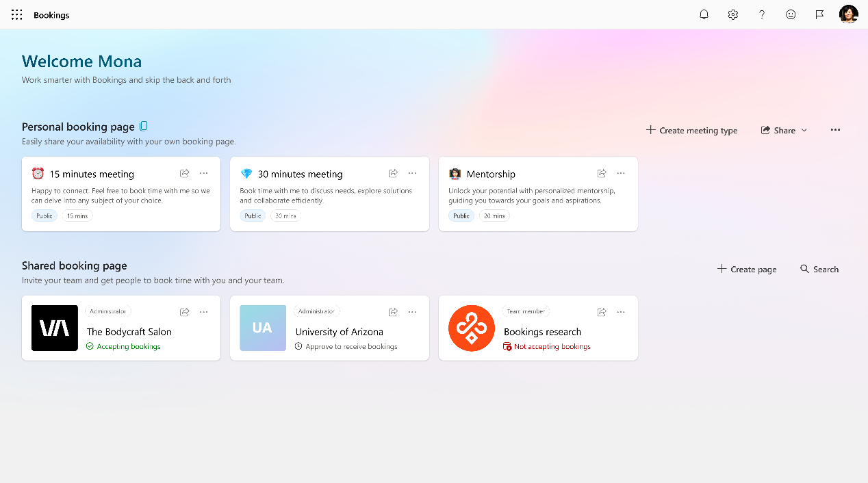This screenshot has height=483, width=868.
Task: Share The Bodycraft Salon booking page
Action: [x=184, y=311]
